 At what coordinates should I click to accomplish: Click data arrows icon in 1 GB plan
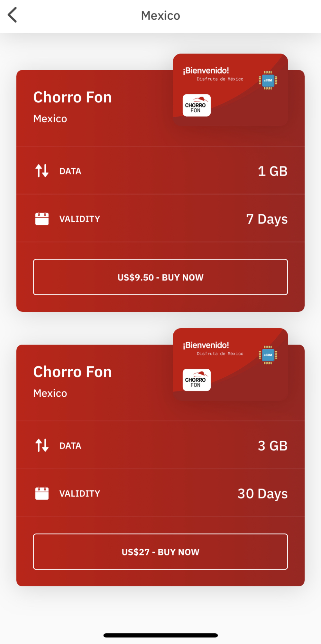(x=42, y=171)
